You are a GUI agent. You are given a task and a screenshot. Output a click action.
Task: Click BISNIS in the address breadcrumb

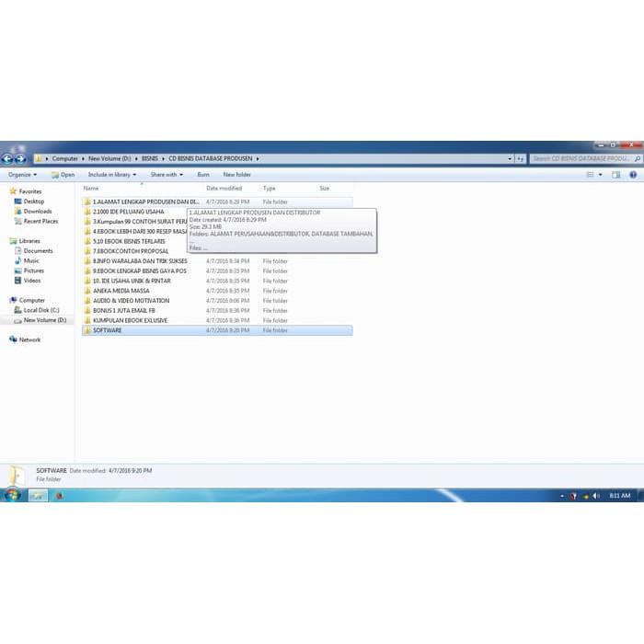tap(149, 158)
